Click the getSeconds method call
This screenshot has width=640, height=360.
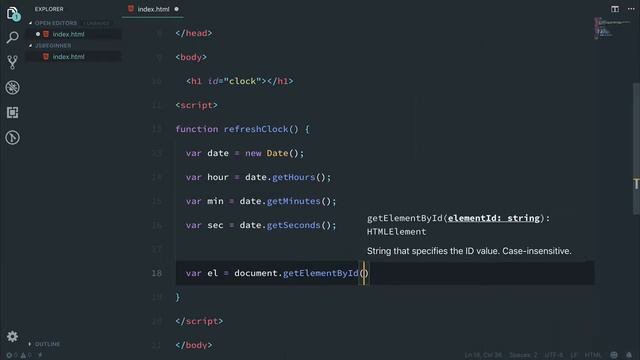[293, 225]
